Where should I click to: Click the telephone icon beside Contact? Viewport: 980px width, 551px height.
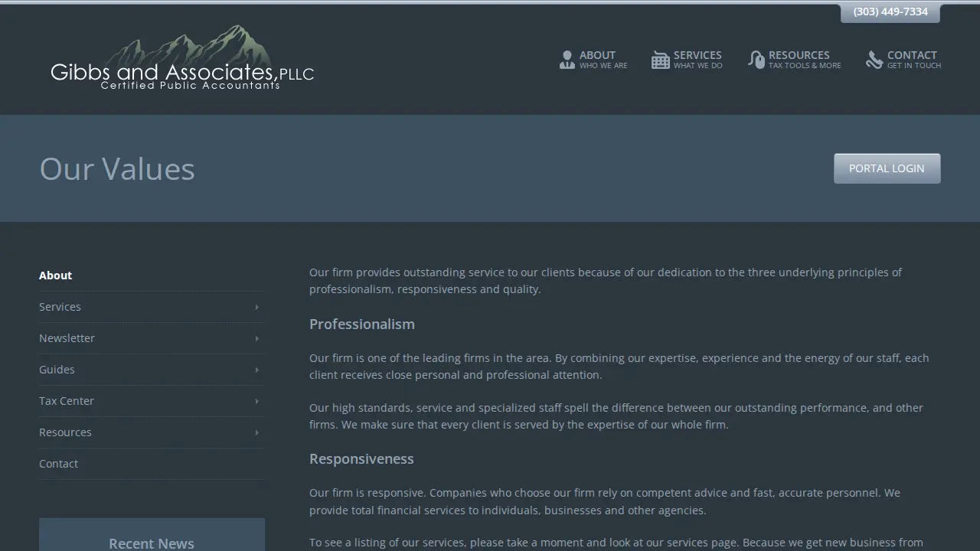[x=874, y=60]
